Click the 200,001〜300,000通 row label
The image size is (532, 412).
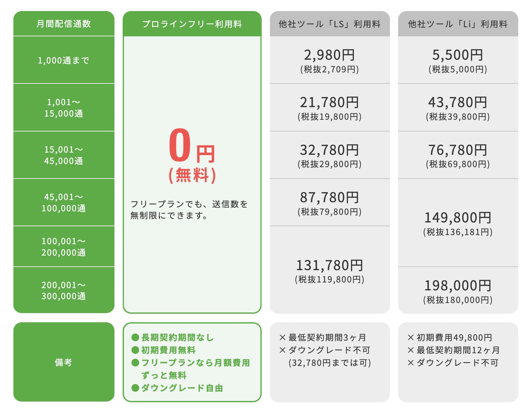coord(64,290)
